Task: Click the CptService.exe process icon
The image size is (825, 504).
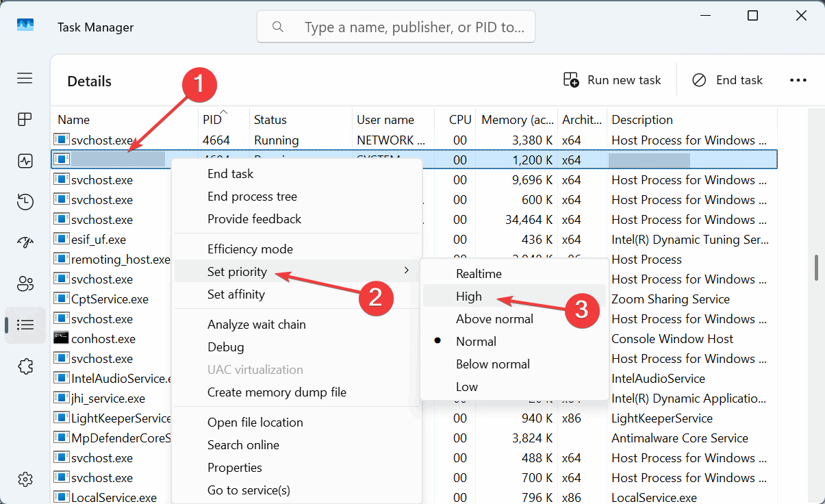Action: coord(62,299)
